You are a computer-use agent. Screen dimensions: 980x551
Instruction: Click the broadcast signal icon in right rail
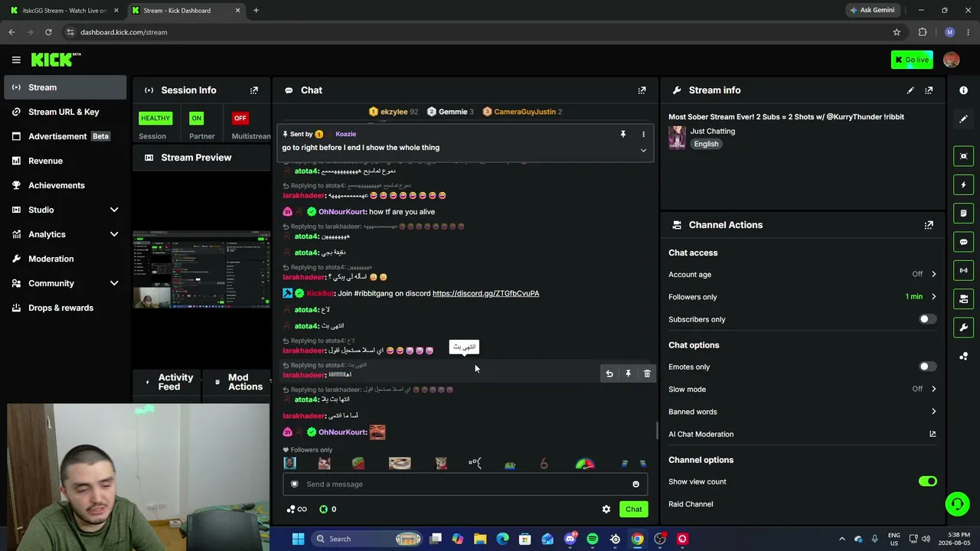point(963,270)
